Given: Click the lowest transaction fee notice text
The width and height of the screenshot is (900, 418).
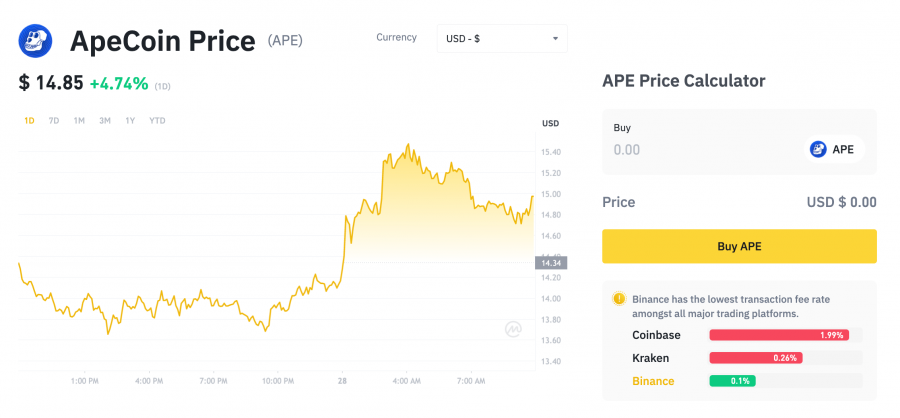Looking at the screenshot, I should (731, 307).
